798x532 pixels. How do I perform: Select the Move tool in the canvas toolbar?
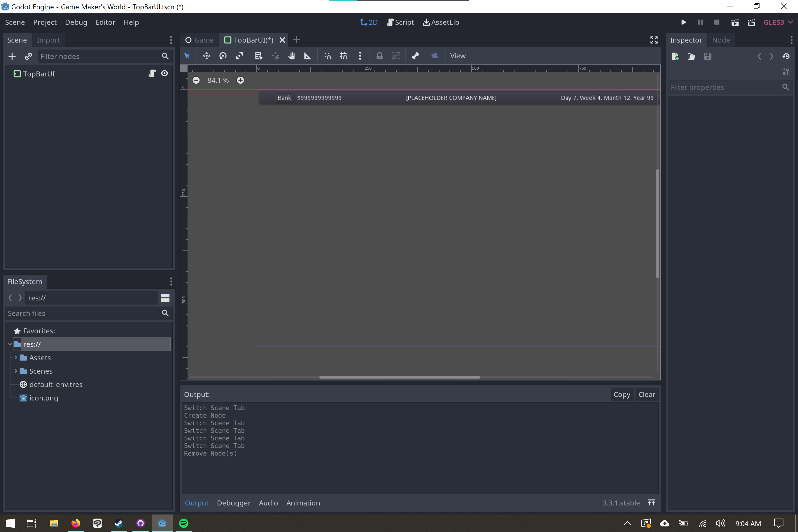pyautogui.click(x=206, y=56)
